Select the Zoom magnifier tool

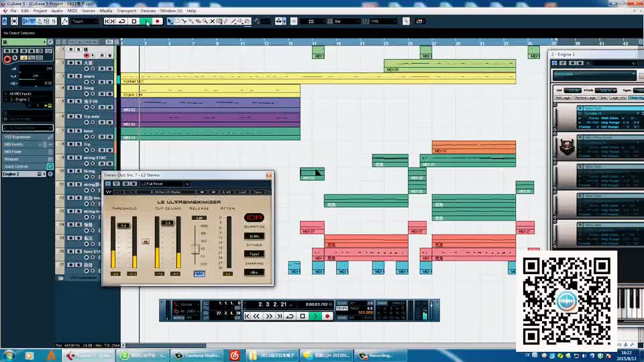(x=205, y=21)
